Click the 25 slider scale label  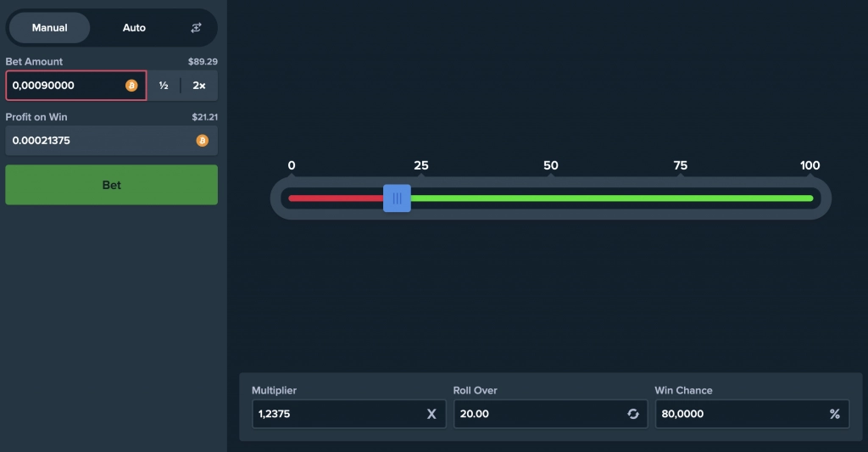point(420,165)
